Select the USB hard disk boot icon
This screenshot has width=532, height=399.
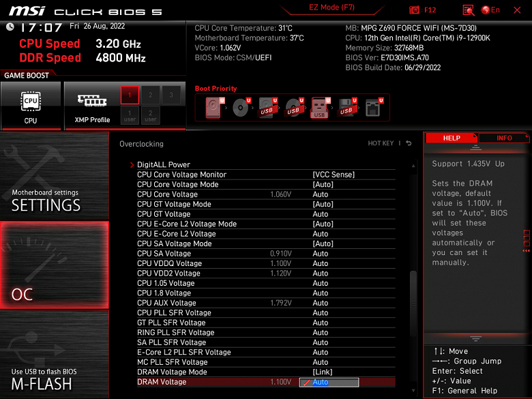tap(267, 108)
